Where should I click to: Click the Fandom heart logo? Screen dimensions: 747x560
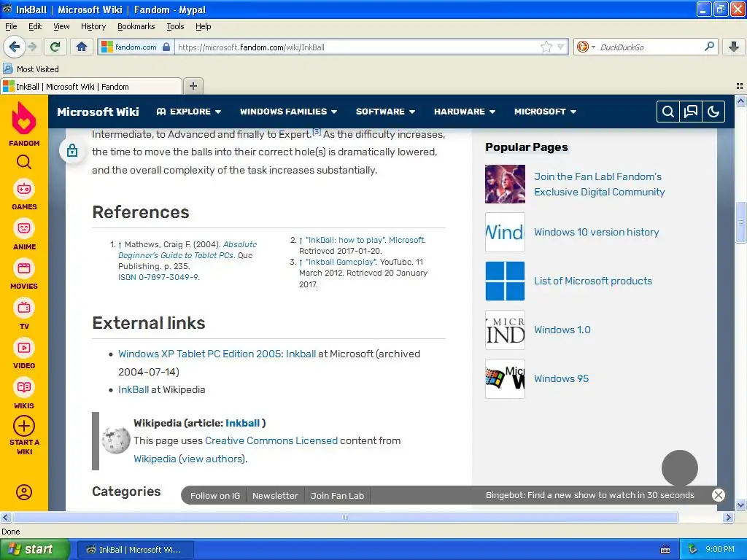pos(24,119)
